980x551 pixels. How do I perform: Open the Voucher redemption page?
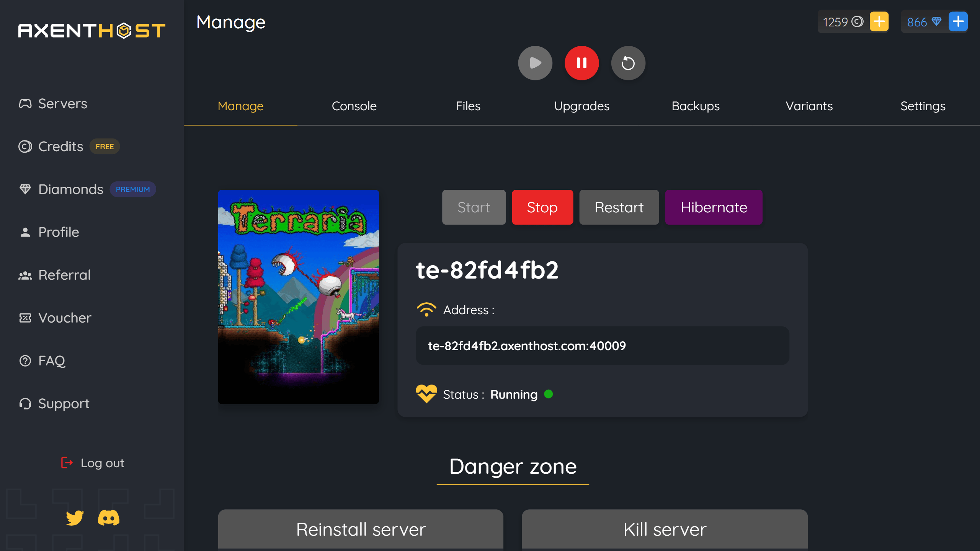[64, 318]
